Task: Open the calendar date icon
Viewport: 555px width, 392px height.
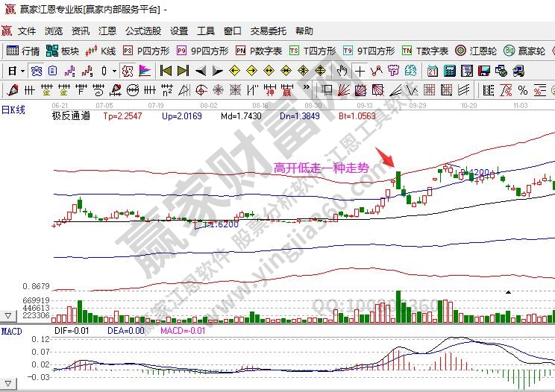Action: point(433,71)
